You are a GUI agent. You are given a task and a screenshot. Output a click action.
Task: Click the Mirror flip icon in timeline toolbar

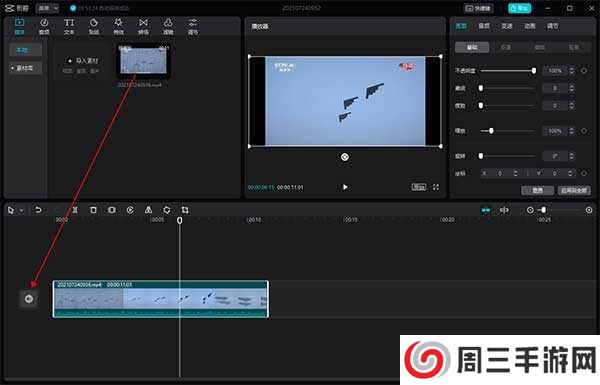coord(148,210)
